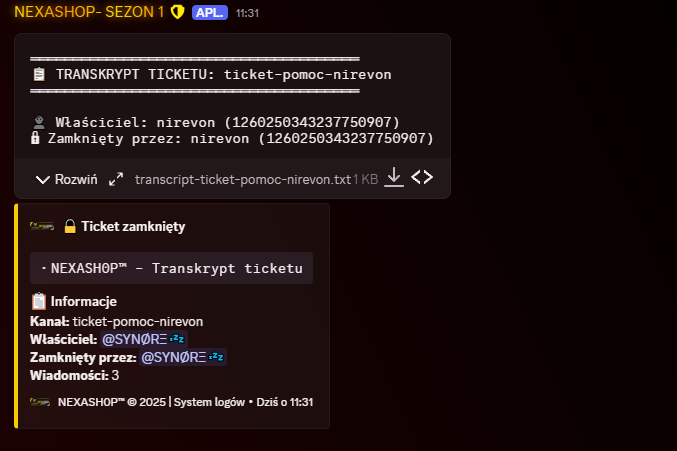Click the yellow embed color bar
This screenshot has width=677, height=451.
pos(17,315)
